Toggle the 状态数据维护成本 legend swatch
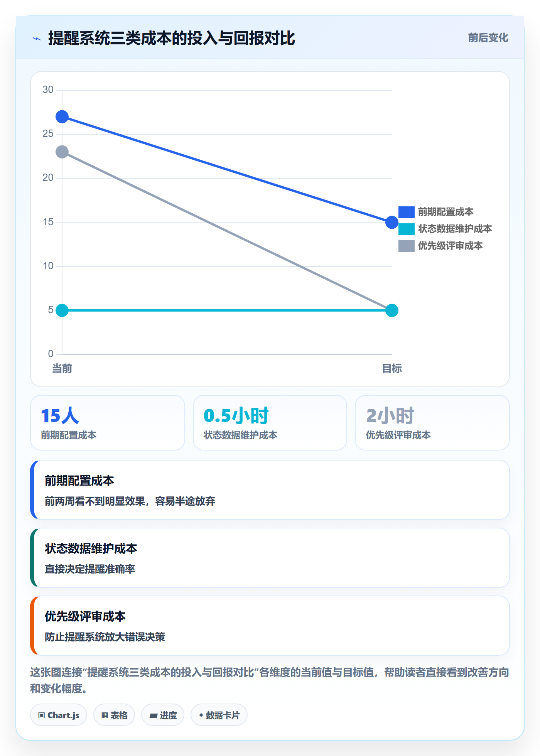Screen dimensions: 540x756 [406, 229]
